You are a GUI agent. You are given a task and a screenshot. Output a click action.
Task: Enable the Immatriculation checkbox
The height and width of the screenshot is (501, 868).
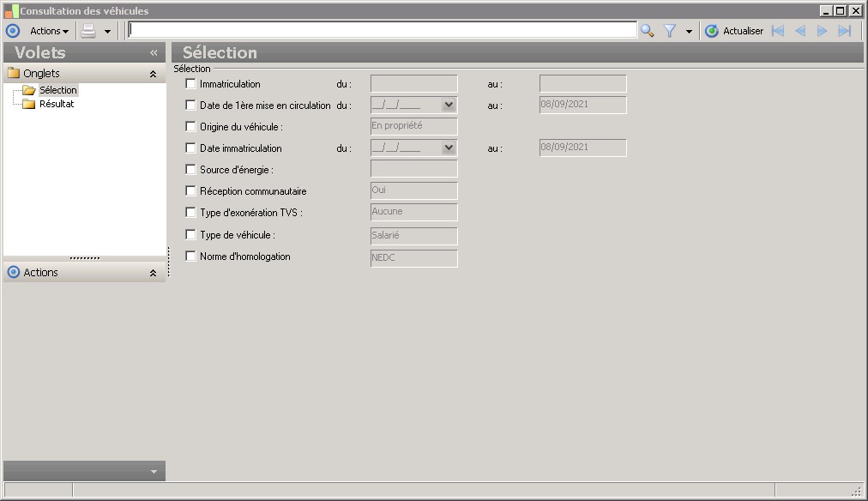click(190, 83)
